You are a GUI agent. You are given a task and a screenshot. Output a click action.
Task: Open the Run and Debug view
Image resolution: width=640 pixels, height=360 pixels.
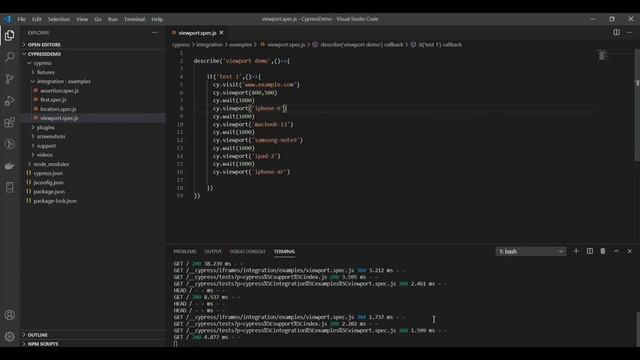9,100
